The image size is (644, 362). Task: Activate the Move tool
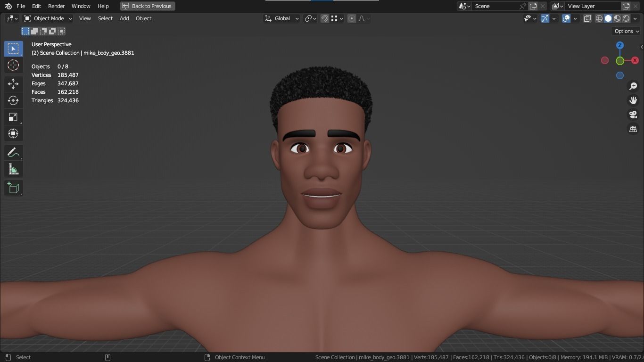(x=13, y=84)
